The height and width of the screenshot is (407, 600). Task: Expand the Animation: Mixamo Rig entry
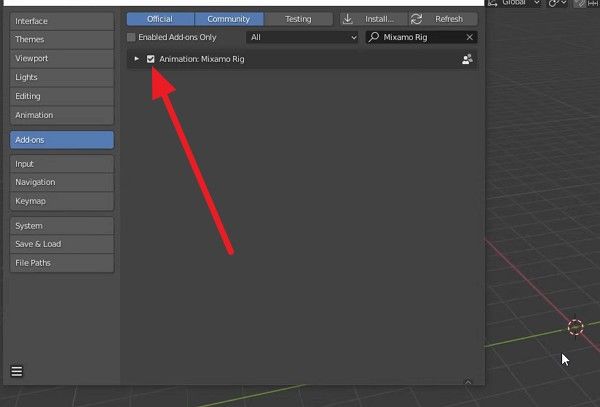click(136, 59)
